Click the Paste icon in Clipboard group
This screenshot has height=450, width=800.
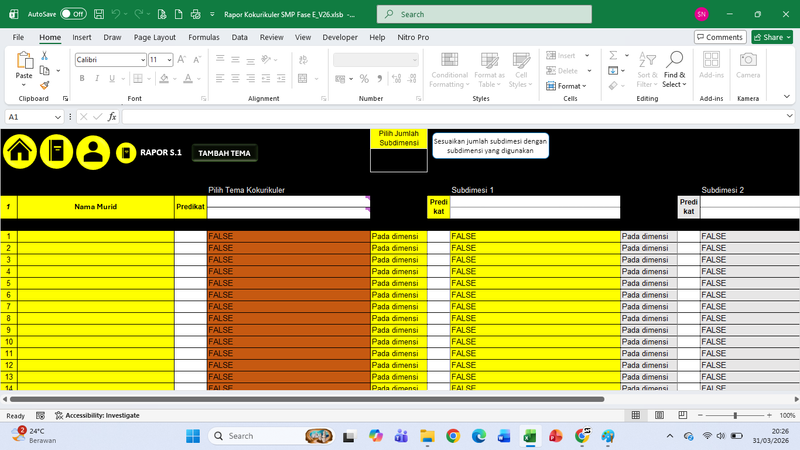(24, 64)
